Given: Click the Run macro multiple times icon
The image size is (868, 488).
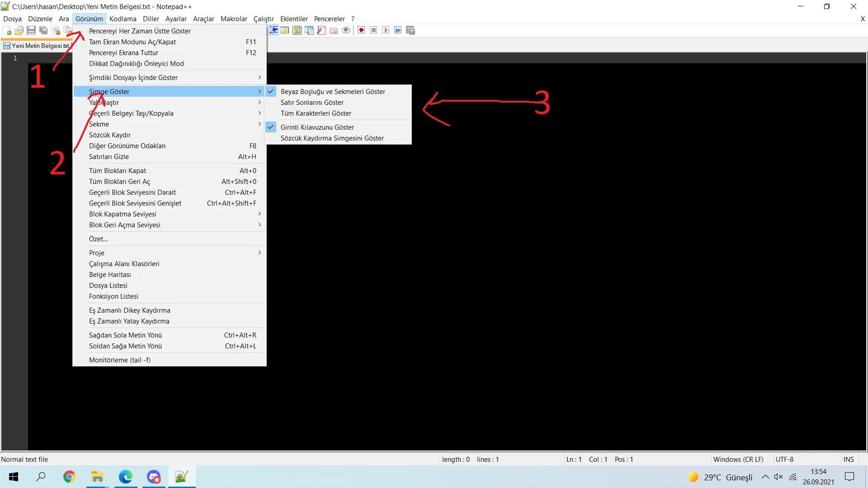Looking at the screenshot, I should point(398,30).
